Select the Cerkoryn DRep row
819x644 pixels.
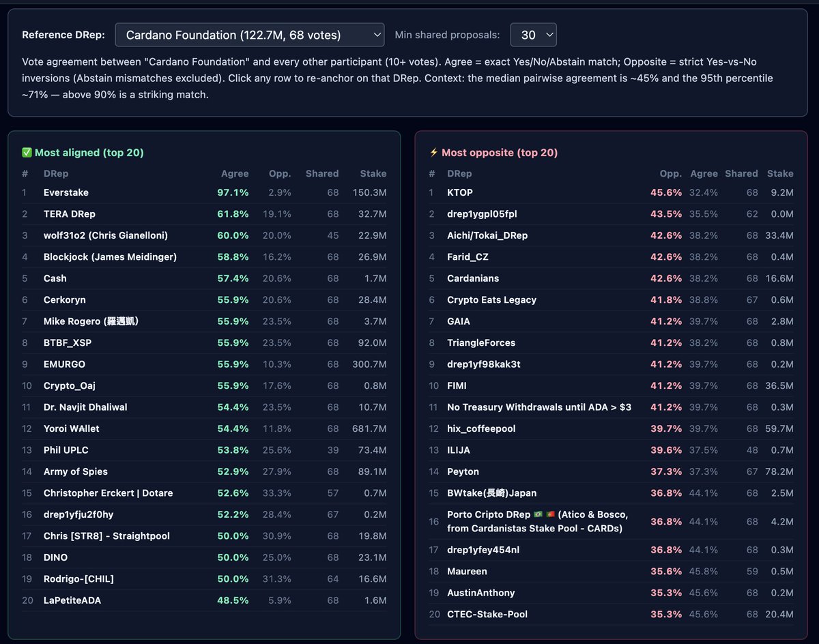pos(204,300)
